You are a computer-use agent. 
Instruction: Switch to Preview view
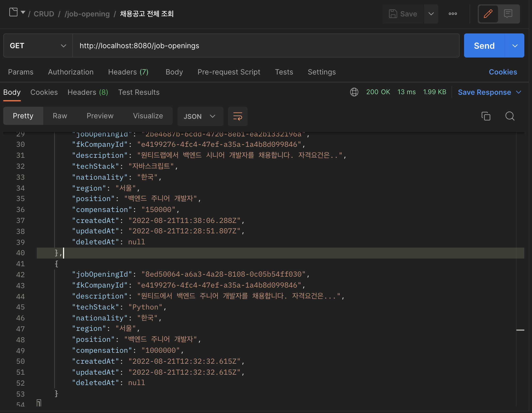click(100, 116)
